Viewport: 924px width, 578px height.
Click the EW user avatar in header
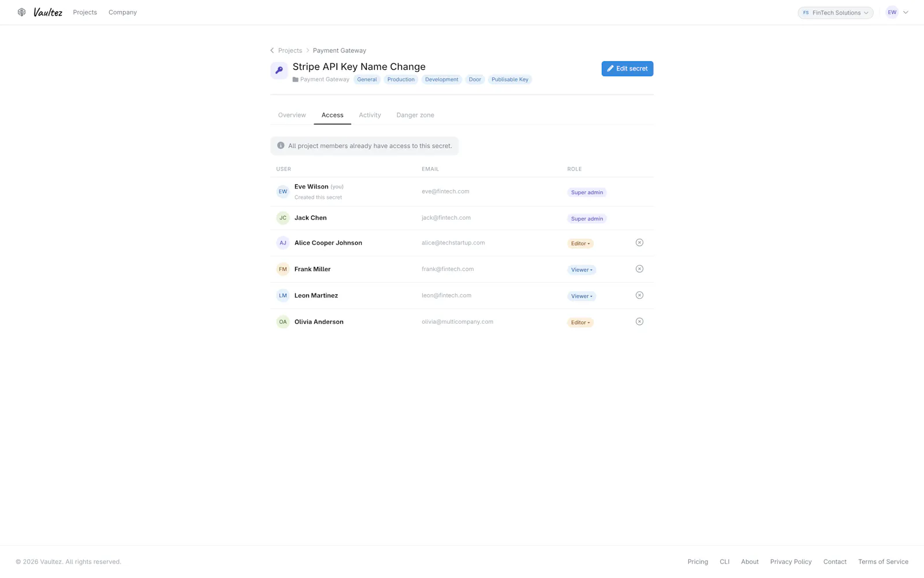point(892,12)
